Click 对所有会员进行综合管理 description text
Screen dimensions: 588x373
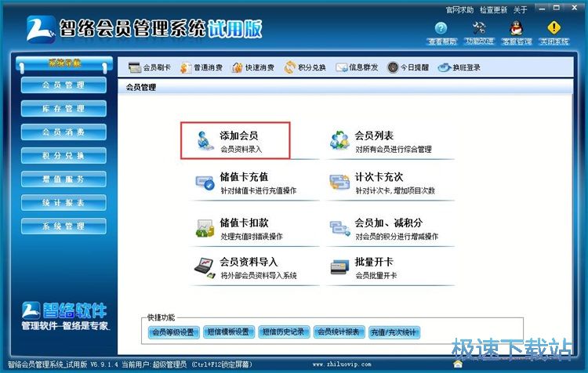click(394, 149)
